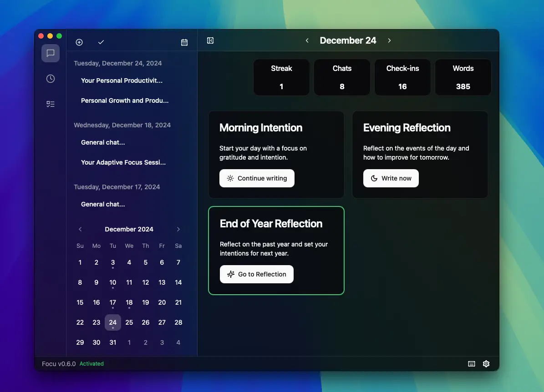Click the Continue writing button

[257, 178]
